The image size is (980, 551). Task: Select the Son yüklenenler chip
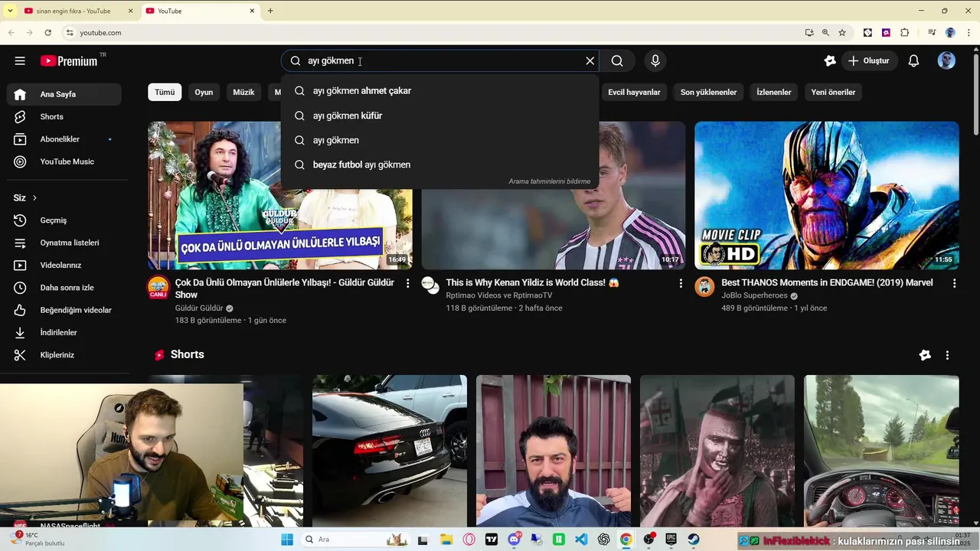[x=708, y=92]
